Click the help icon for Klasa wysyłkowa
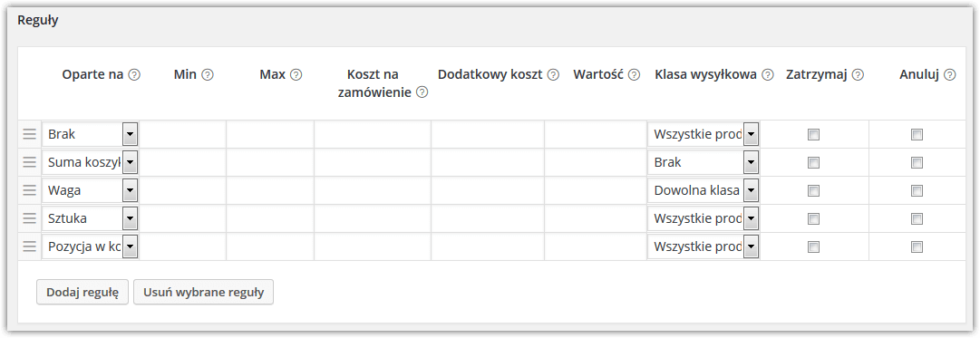980x338 pixels. tap(768, 75)
